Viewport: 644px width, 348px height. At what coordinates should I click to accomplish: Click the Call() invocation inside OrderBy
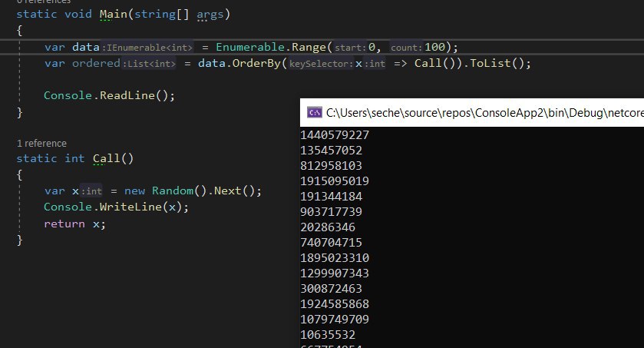434,63
